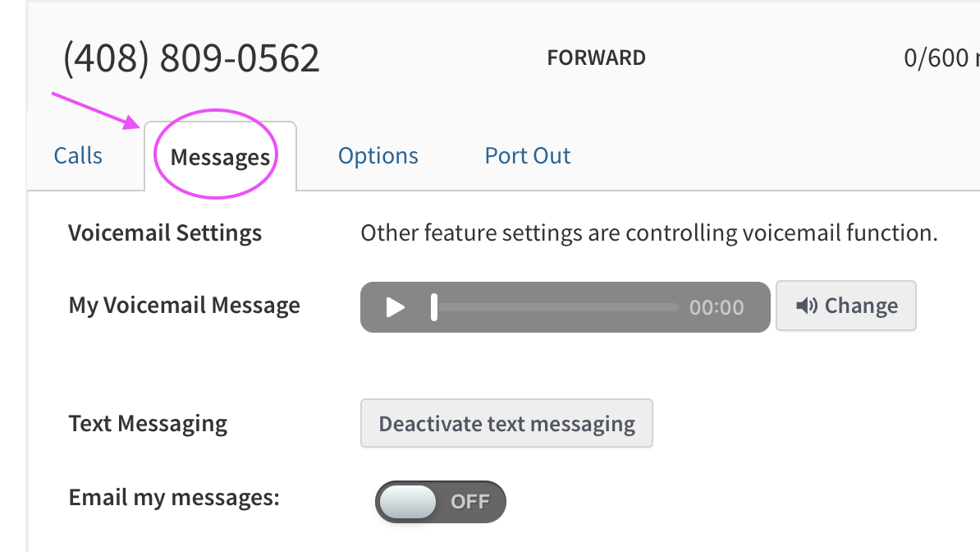Switch to the Calls tab
Screen dimensions: 980x552
(x=78, y=156)
